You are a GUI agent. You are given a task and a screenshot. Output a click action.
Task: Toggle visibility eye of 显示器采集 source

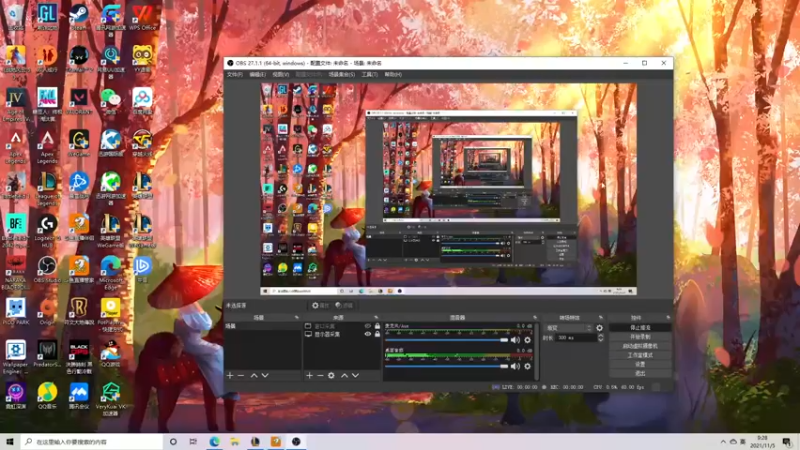pyautogui.click(x=367, y=334)
